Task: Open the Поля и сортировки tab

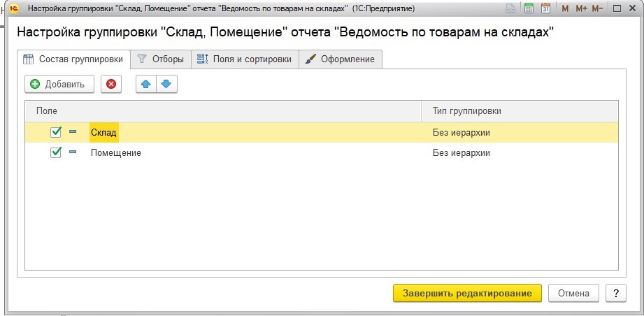Action: (245, 59)
